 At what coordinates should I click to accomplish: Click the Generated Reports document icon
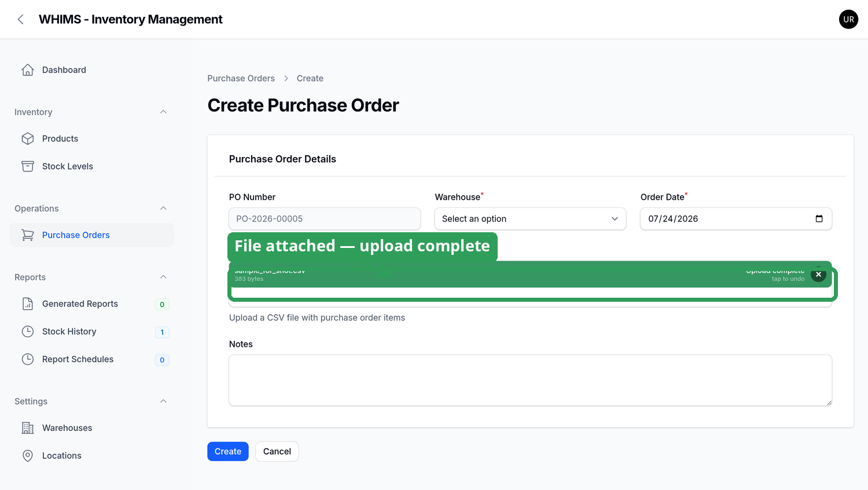tap(28, 304)
